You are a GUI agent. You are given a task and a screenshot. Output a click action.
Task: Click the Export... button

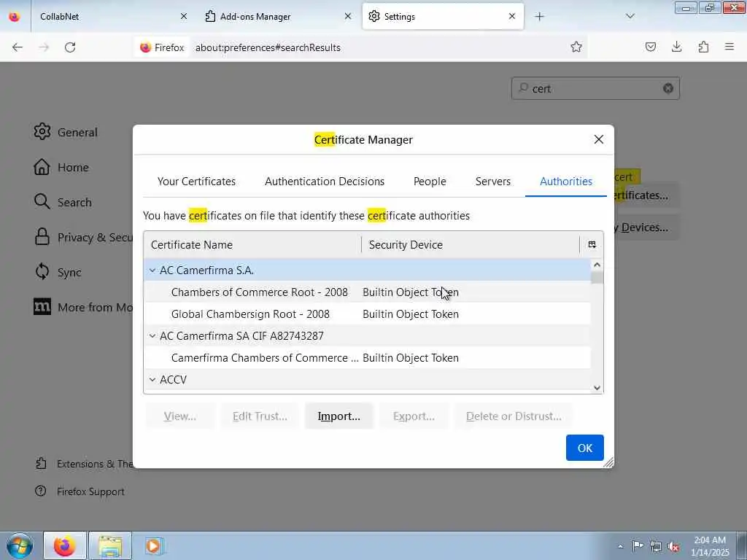tap(414, 416)
